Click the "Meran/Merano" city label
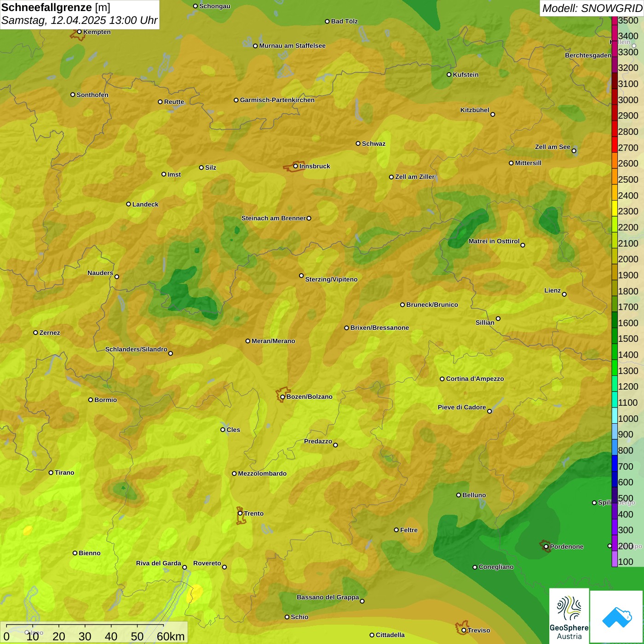The height and width of the screenshot is (644, 644). [x=273, y=341]
